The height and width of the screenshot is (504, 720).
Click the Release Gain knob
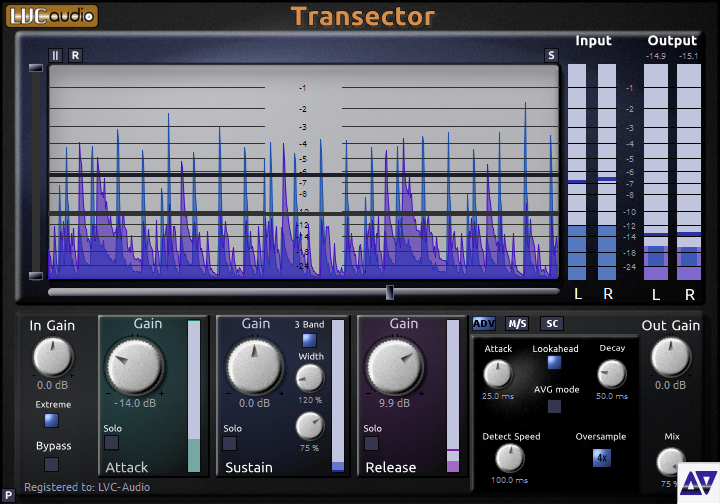[x=395, y=366]
